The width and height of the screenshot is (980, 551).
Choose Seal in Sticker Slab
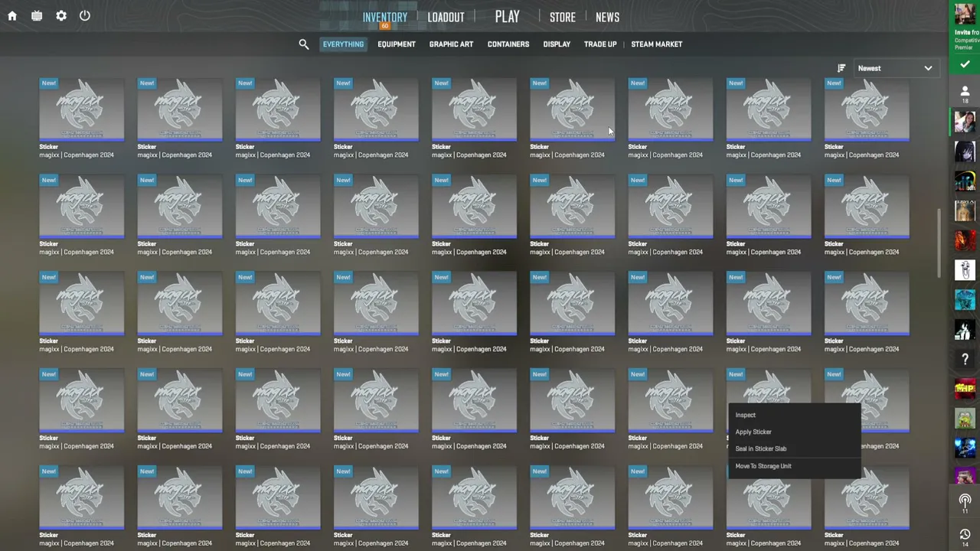point(795,448)
